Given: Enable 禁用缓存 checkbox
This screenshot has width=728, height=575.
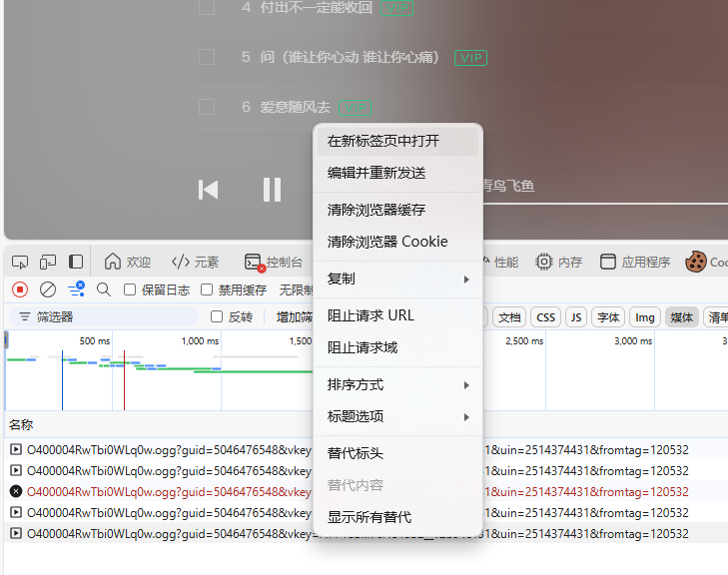Looking at the screenshot, I should pos(207,290).
